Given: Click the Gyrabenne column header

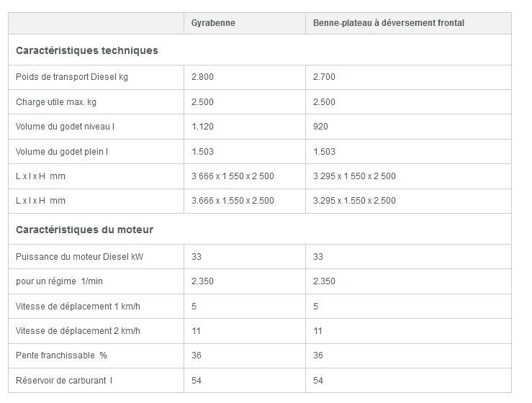Looking at the screenshot, I should (x=213, y=23).
